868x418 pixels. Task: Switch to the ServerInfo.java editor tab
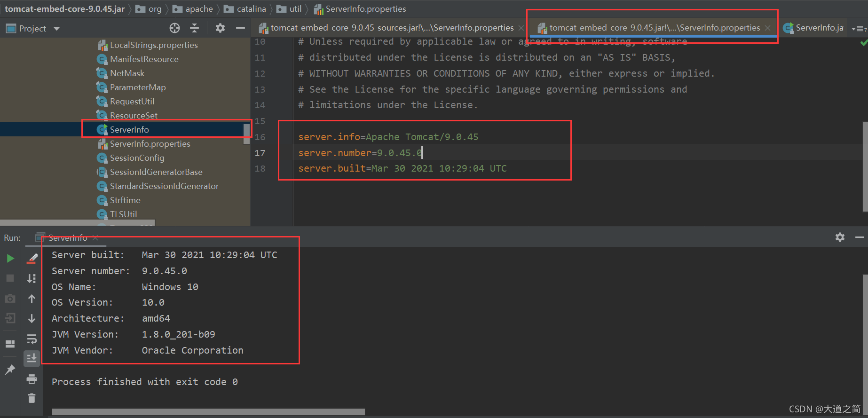click(813, 28)
